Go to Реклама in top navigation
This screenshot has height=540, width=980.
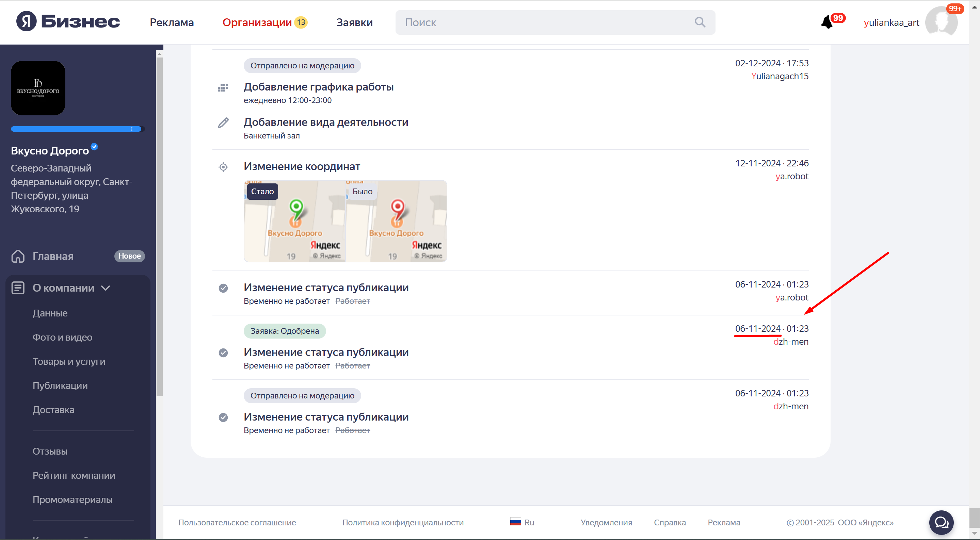[x=172, y=22]
